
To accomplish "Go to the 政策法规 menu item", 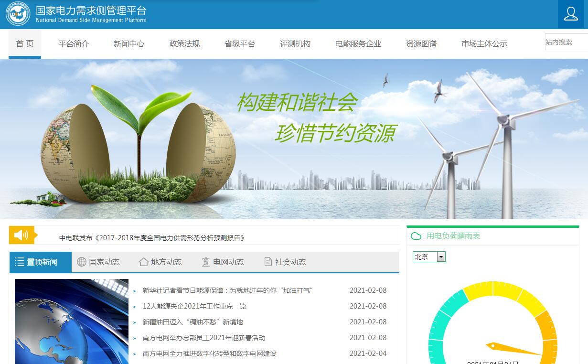I will click(184, 44).
